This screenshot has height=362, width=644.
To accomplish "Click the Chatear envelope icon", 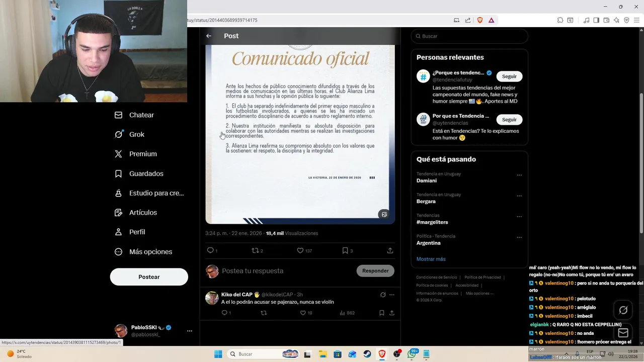I will coord(119,115).
